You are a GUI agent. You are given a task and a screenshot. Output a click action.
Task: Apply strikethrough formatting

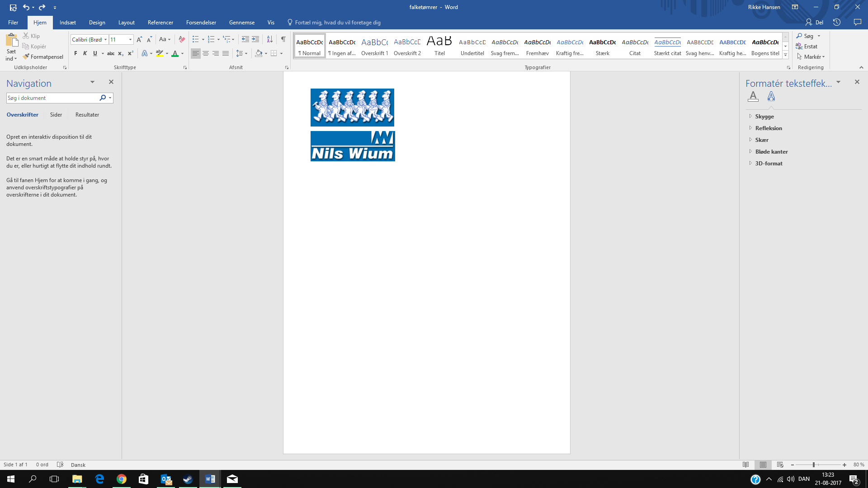(x=110, y=53)
